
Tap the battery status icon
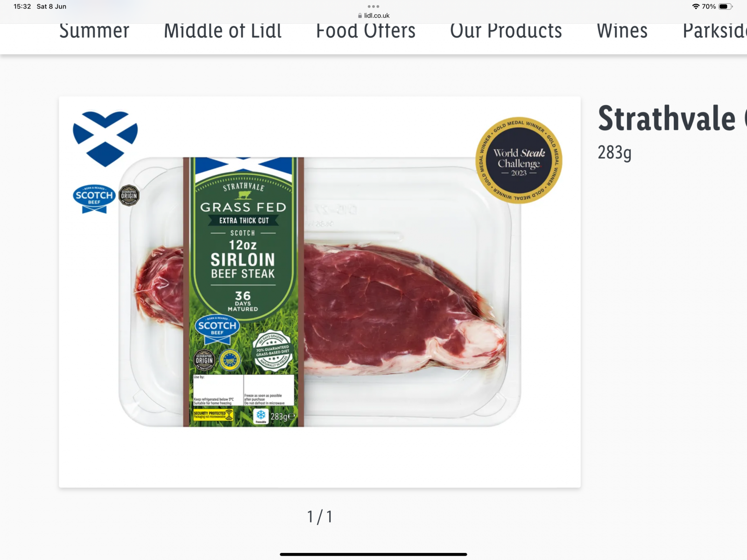pyautogui.click(x=726, y=7)
